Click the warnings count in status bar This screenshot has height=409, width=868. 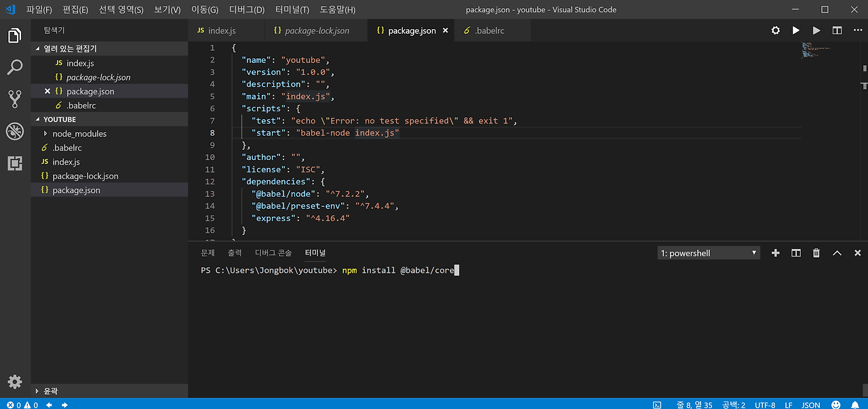point(31,405)
